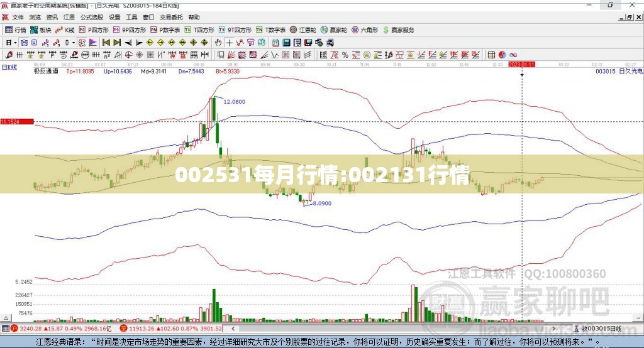Open the T数字表 tool
This screenshot has height=348, width=644.
tap(270, 30)
